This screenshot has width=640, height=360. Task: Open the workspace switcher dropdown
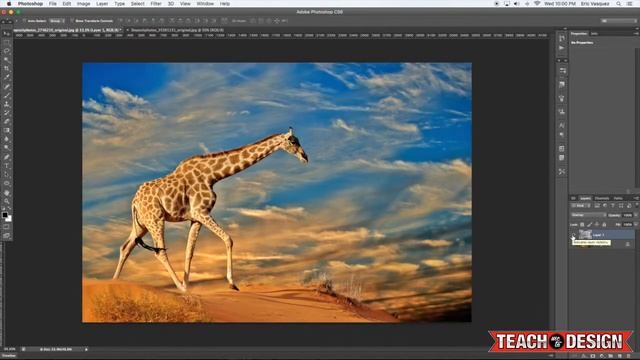618,20
